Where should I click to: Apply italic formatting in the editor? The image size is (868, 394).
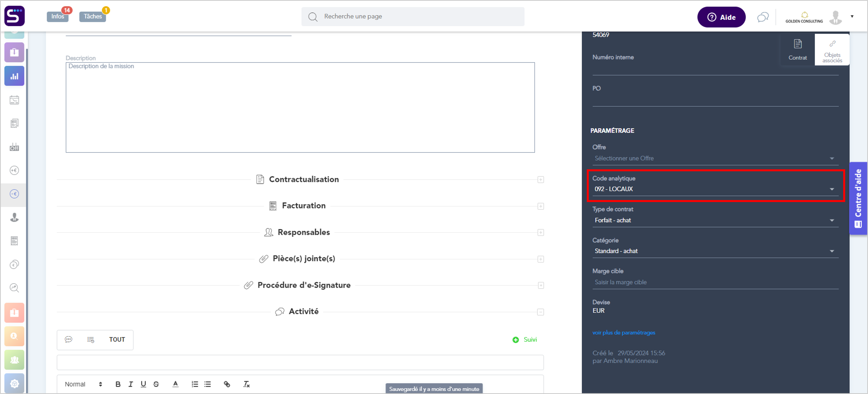(131, 384)
